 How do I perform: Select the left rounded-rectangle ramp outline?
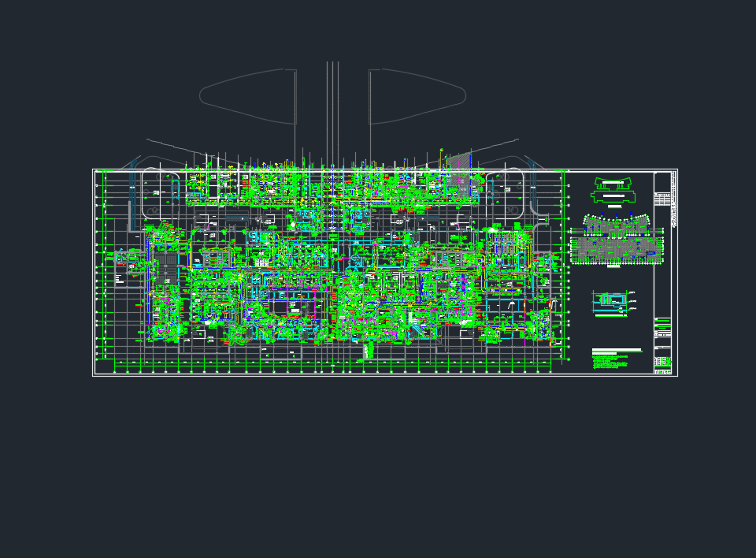pyautogui.click(x=161, y=193)
